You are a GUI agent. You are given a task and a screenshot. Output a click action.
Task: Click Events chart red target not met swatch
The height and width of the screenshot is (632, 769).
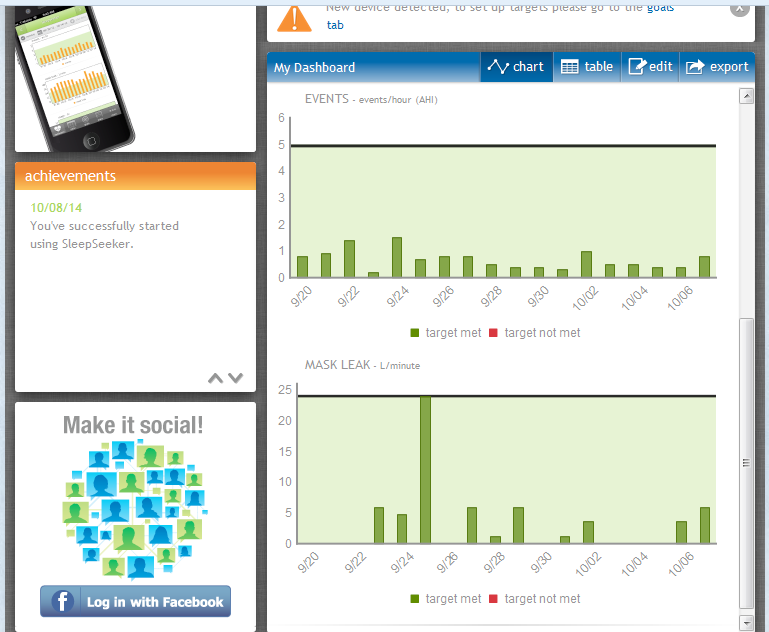point(493,333)
